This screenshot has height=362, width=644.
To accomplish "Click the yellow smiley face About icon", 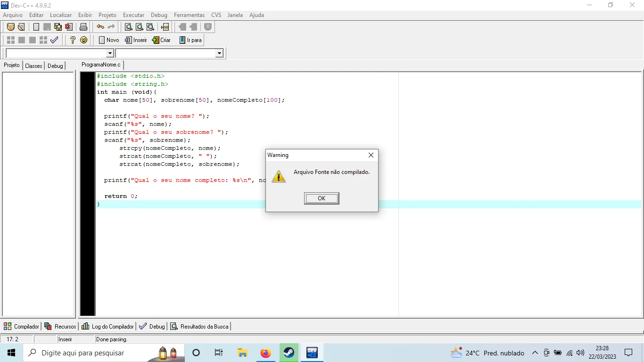I will (x=83, y=40).
